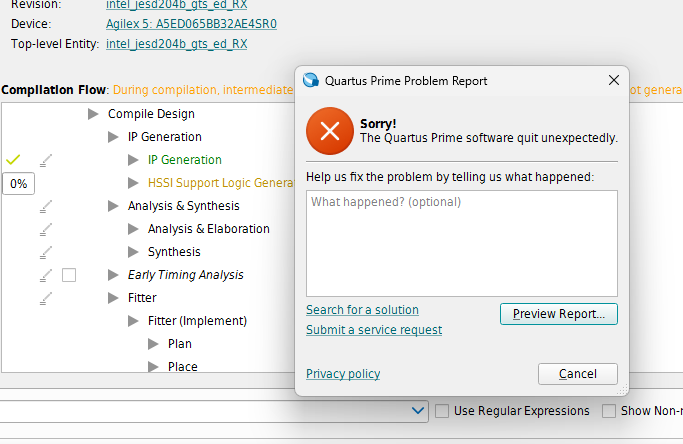Click the Revision intel_jesd204b_gts_ed_RX link

[x=176, y=5]
